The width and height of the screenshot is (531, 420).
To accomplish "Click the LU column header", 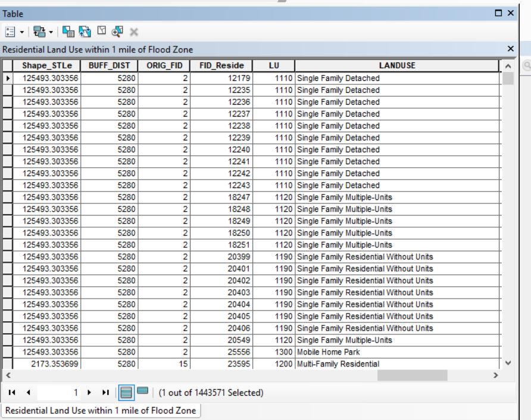I will 274,65.
